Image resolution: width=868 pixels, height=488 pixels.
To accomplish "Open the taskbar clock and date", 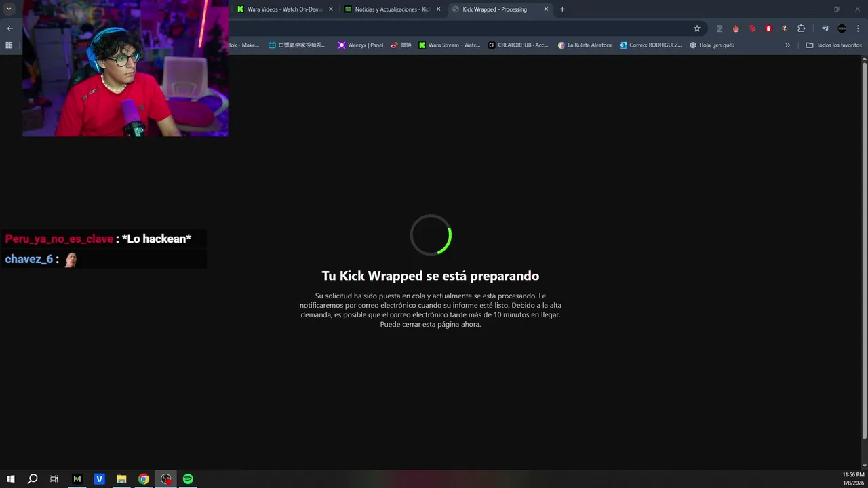I will 853,479.
